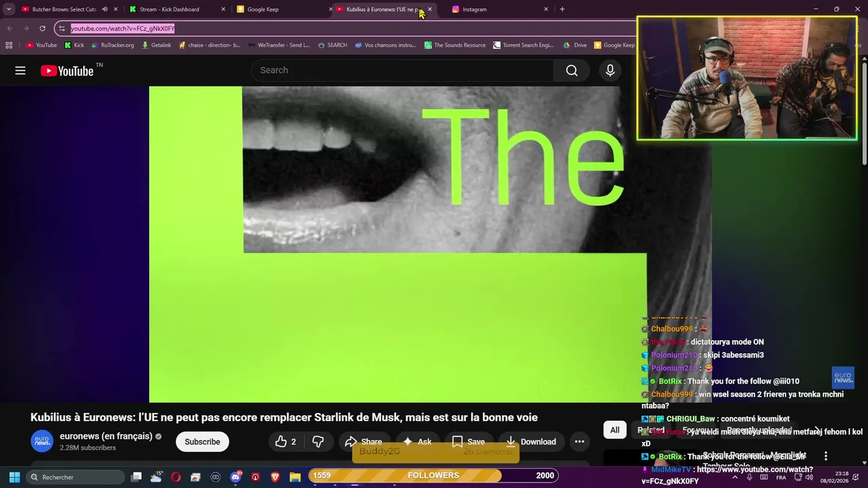Open a new browser tab with the plus icon

click(x=562, y=9)
